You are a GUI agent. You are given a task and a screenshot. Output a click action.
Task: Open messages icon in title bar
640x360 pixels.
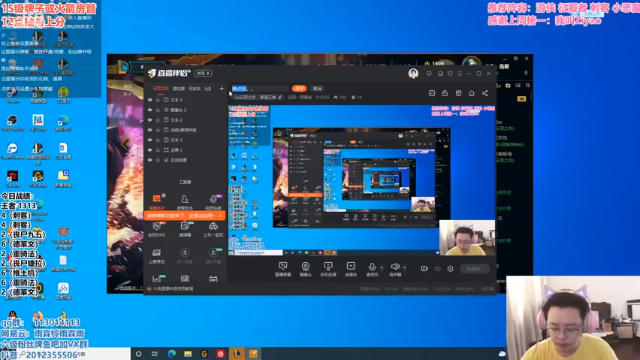429,73
